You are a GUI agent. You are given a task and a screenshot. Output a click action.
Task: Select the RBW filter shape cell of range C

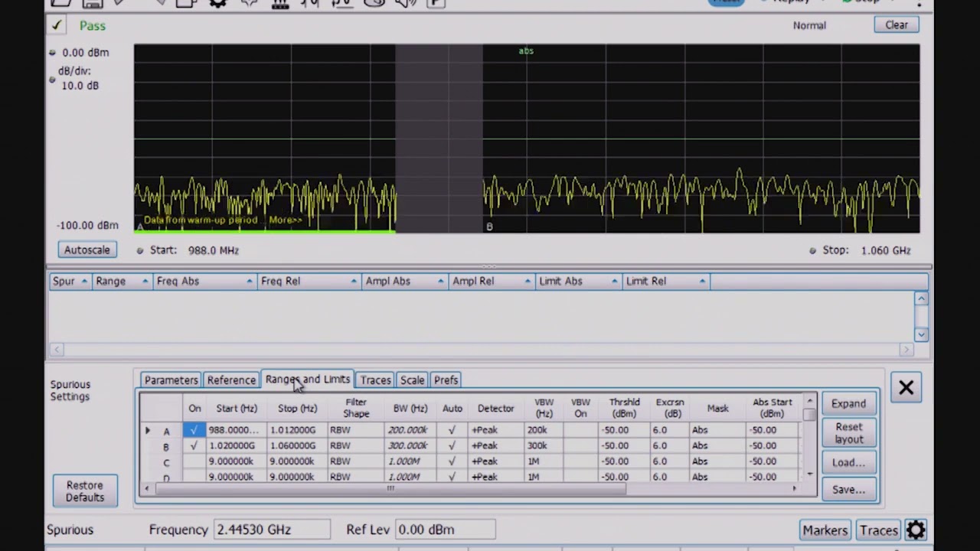coord(354,461)
